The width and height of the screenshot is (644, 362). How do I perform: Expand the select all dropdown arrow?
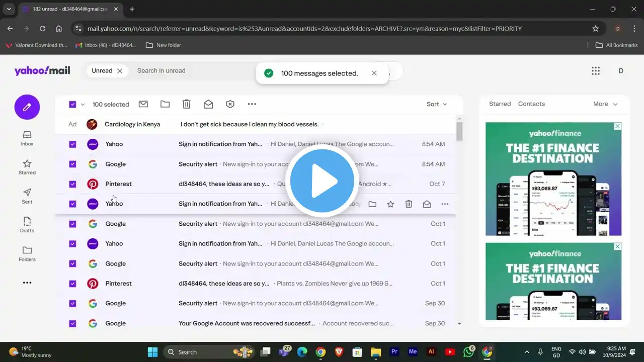(x=83, y=105)
